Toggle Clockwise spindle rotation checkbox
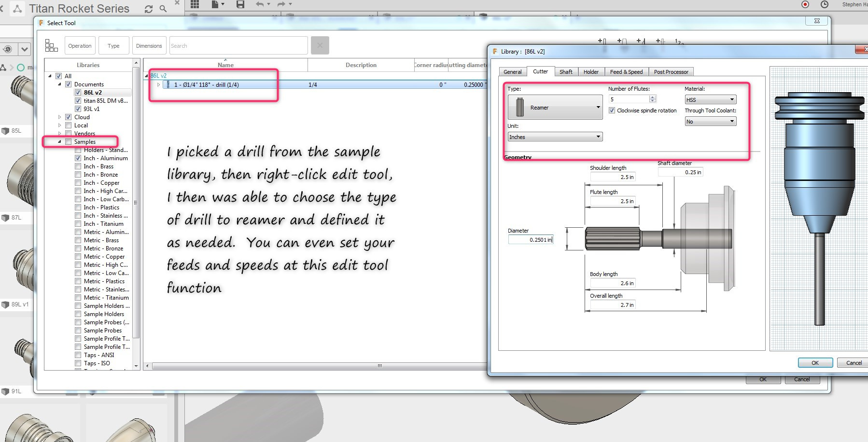Image resolution: width=868 pixels, height=442 pixels. 612,110
